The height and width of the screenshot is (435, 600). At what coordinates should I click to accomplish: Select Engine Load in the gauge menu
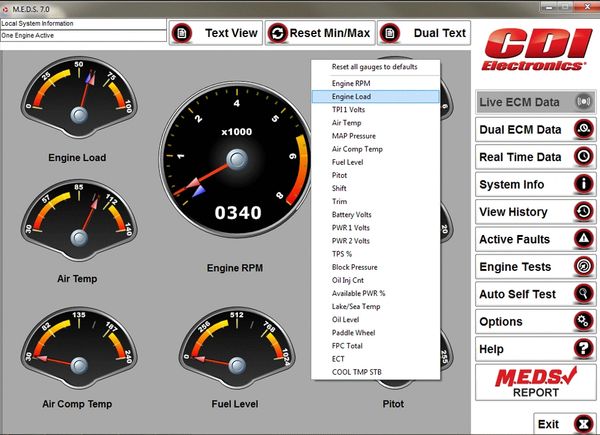[376, 96]
